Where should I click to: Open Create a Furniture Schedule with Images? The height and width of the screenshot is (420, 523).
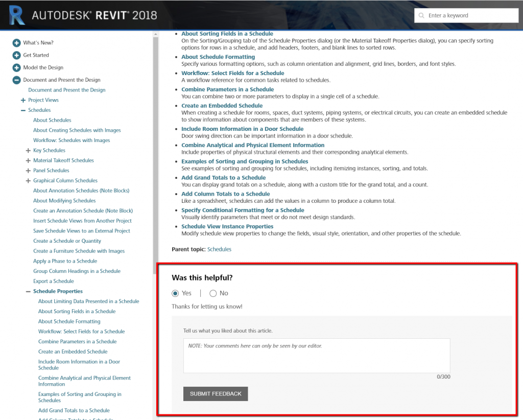79,251
